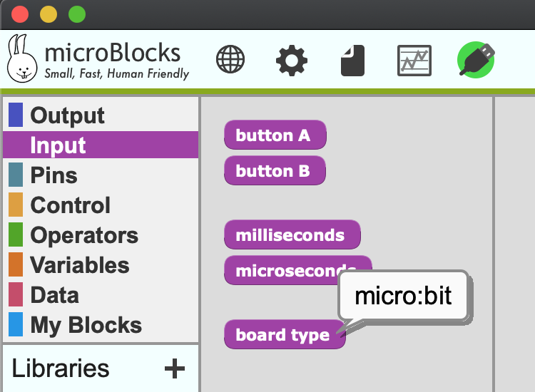
Task: Click the milliseconds block
Action: [x=292, y=235]
